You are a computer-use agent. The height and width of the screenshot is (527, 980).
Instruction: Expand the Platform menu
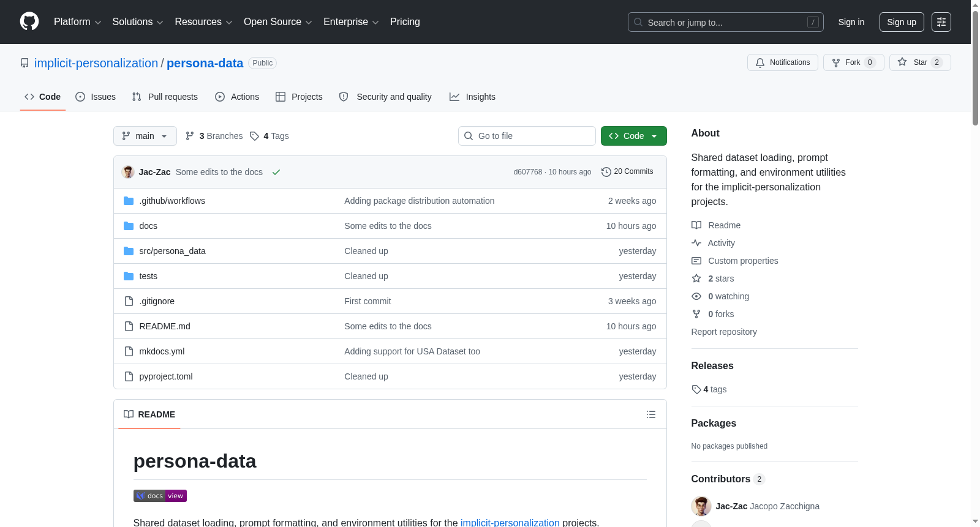pos(77,22)
